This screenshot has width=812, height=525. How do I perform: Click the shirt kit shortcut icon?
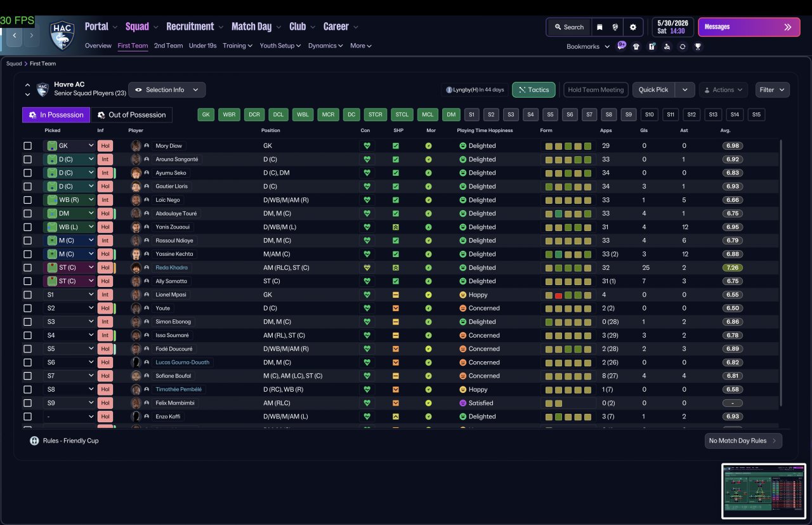(636, 46)
